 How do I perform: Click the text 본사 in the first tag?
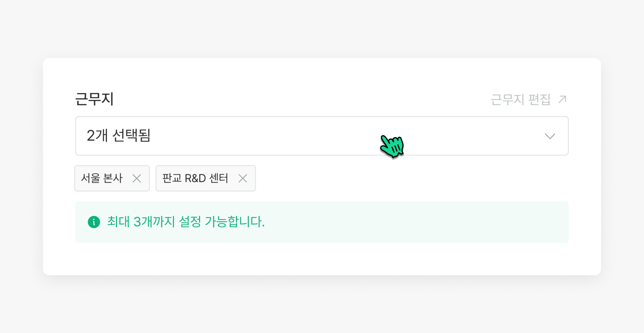(113, 178)
